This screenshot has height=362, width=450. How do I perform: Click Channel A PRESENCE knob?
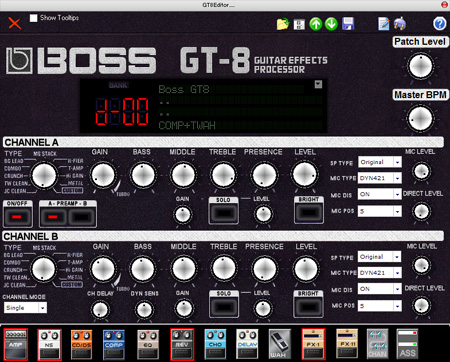[x=264, y=175]
